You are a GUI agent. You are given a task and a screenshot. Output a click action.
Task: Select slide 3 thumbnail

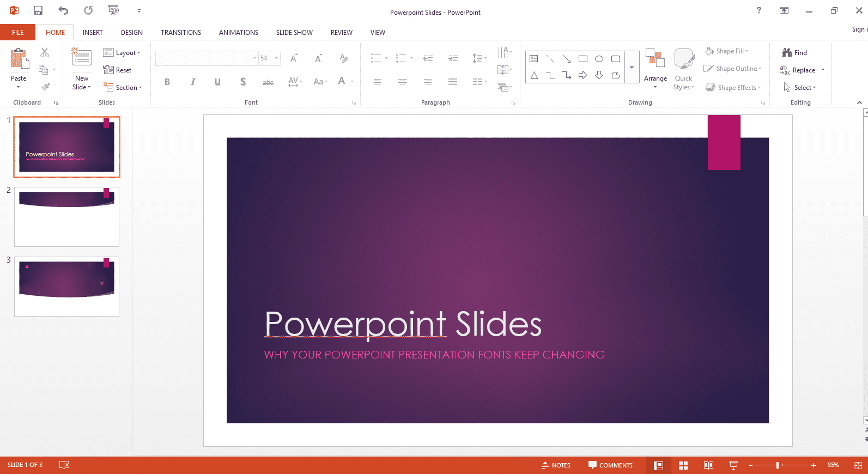click(x=66, y=287)
